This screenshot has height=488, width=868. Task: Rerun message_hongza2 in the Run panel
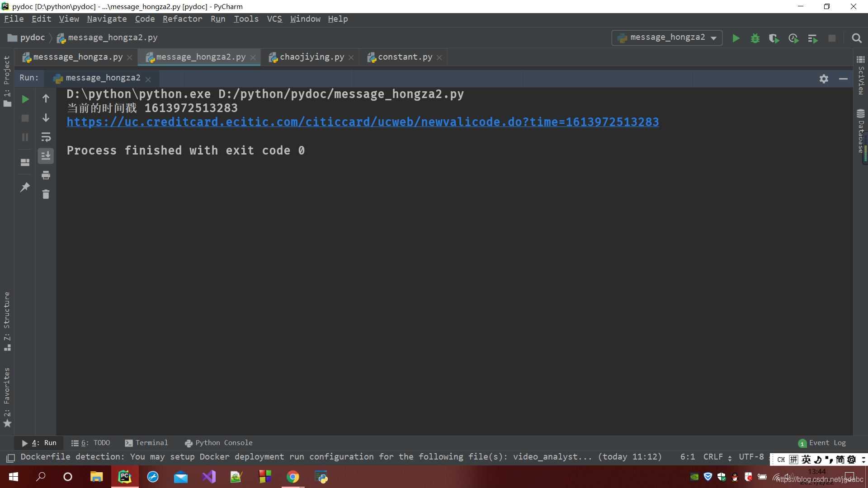[25, 99]
